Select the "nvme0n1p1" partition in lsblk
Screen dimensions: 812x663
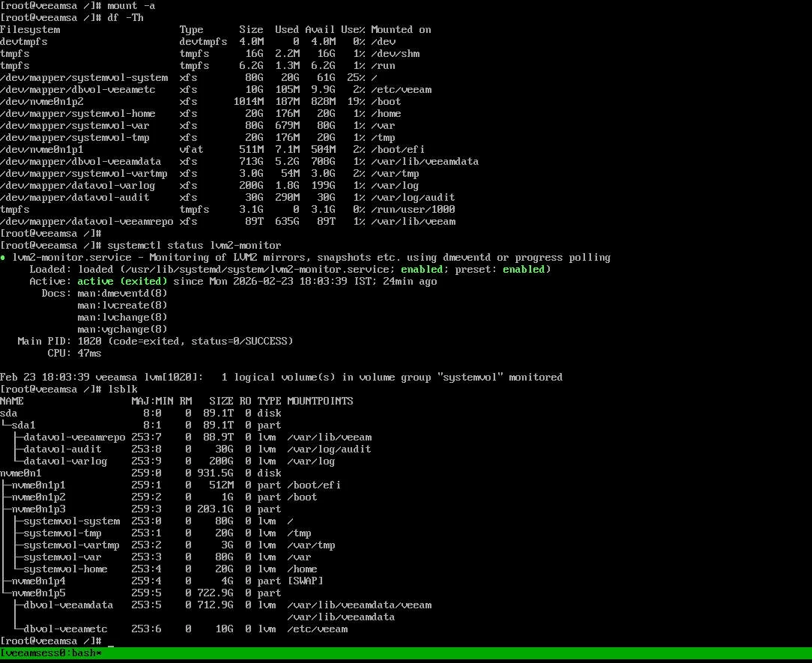pos(39,485)
